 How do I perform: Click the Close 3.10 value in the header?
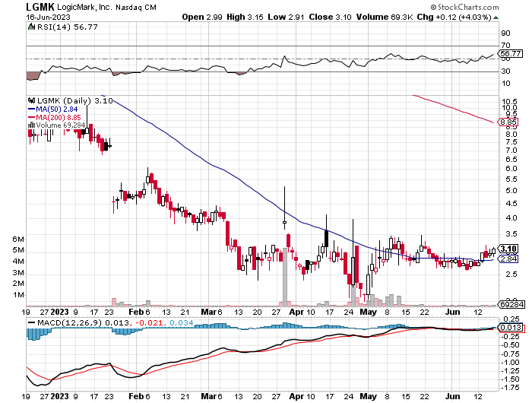[330, 17]
